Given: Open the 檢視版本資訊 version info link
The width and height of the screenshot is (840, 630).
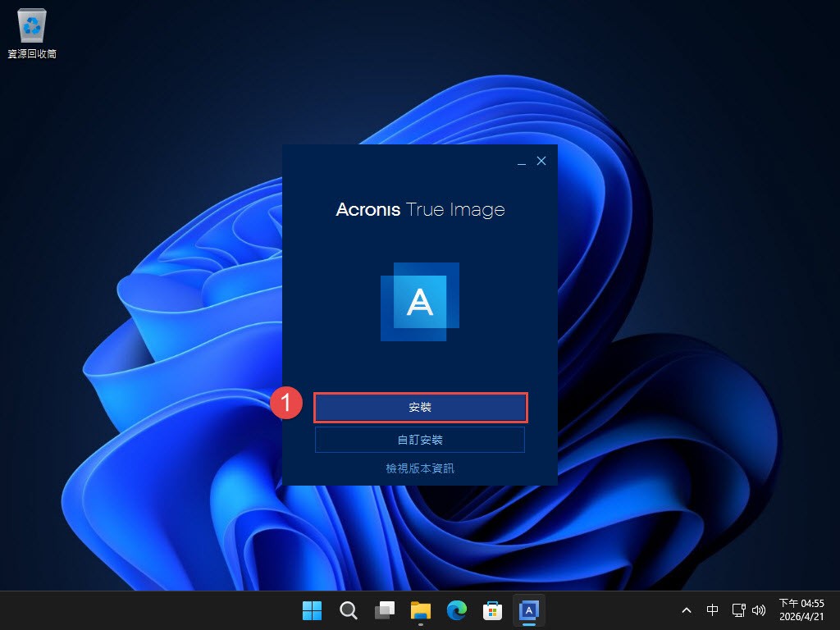Looking at the screenshot, I should pos(420,468).
